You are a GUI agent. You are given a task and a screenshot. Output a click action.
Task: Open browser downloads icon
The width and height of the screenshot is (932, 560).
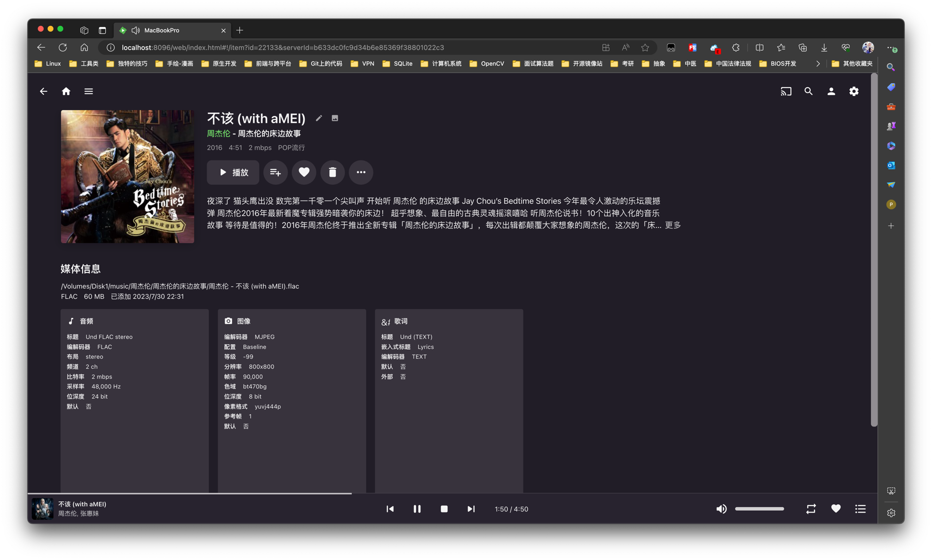pyautogui.click(x=824, y=47)
